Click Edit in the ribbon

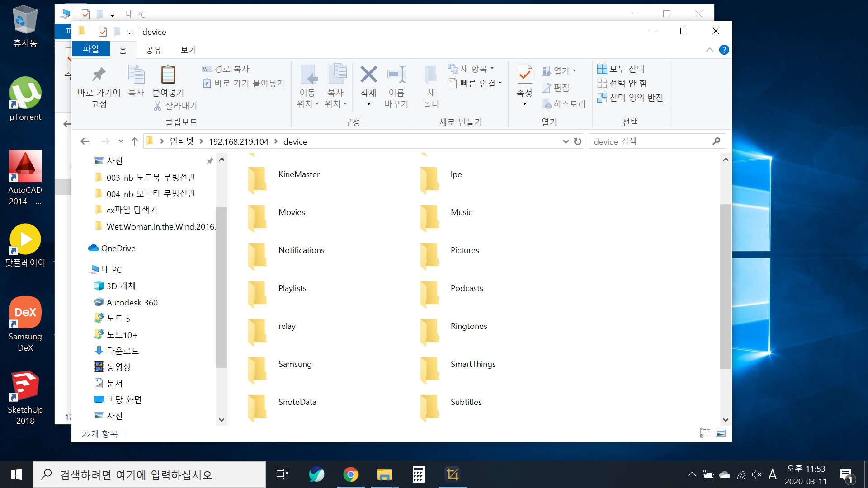click(x=556, y=88)
